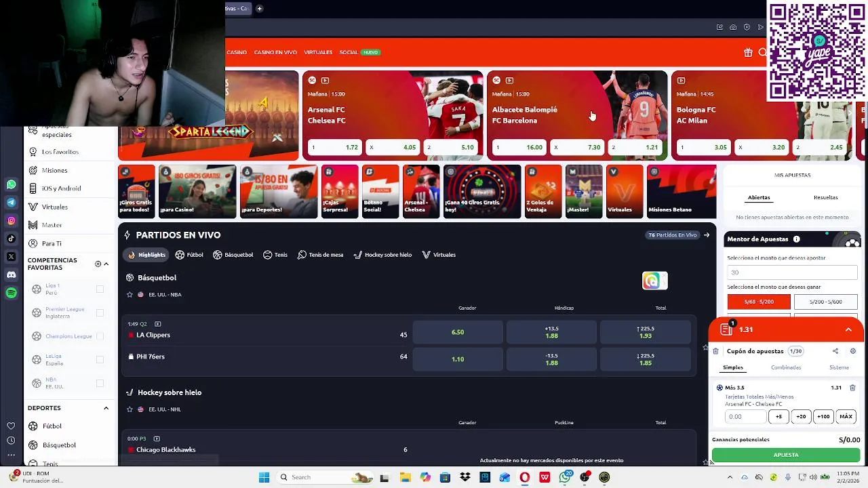
Task: Open WhatsApp from the Windows taskbar
Action: pos(564,477)
